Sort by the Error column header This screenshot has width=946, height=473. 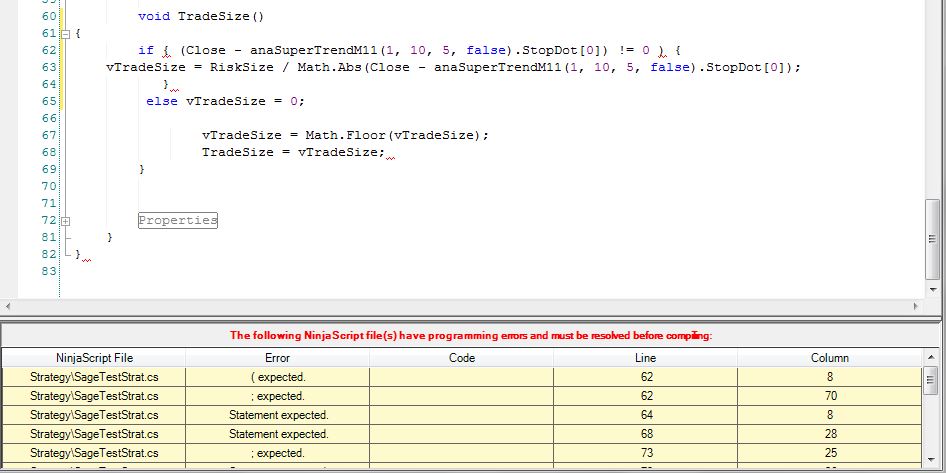coord(278,358)
